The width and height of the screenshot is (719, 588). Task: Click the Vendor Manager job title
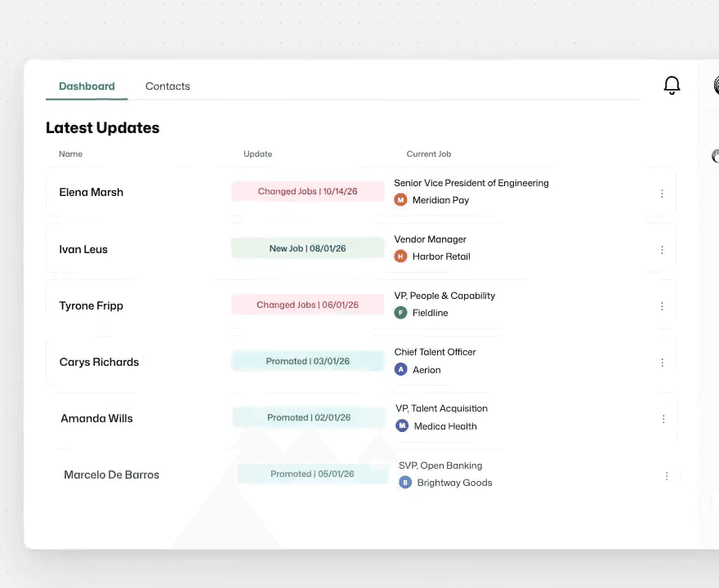click(430, 239)
